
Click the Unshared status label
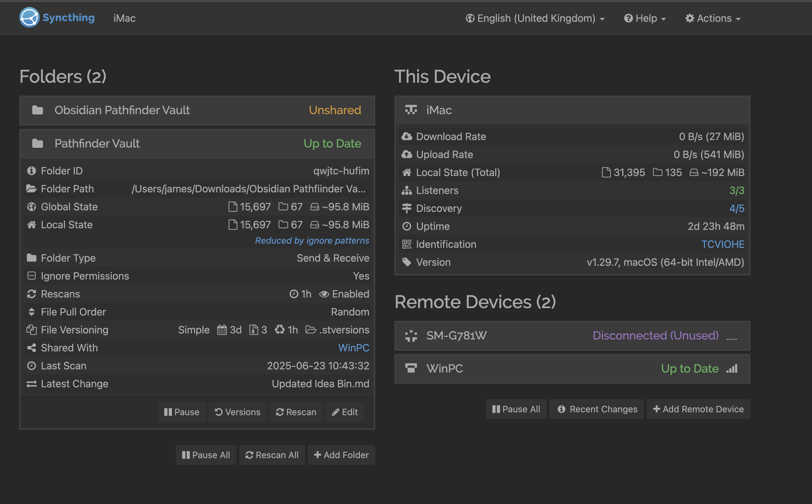[335, 110]
